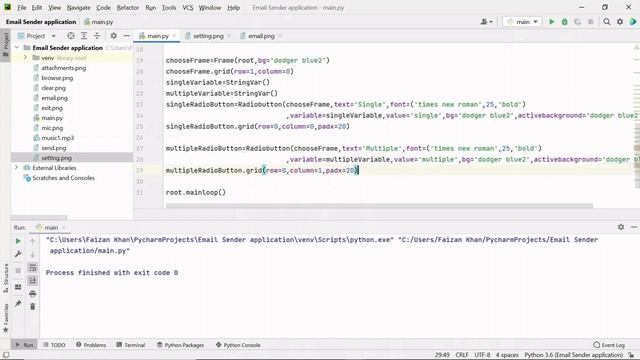Switch to the setting.png editor tab
The height and width of the screenshot is (360, 640).
click(208, 36)
